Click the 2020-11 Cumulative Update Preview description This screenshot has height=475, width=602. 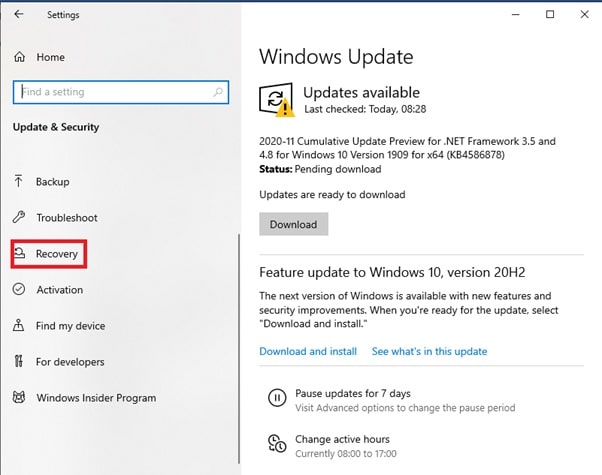pyautogui.click(x=407, y=148)
